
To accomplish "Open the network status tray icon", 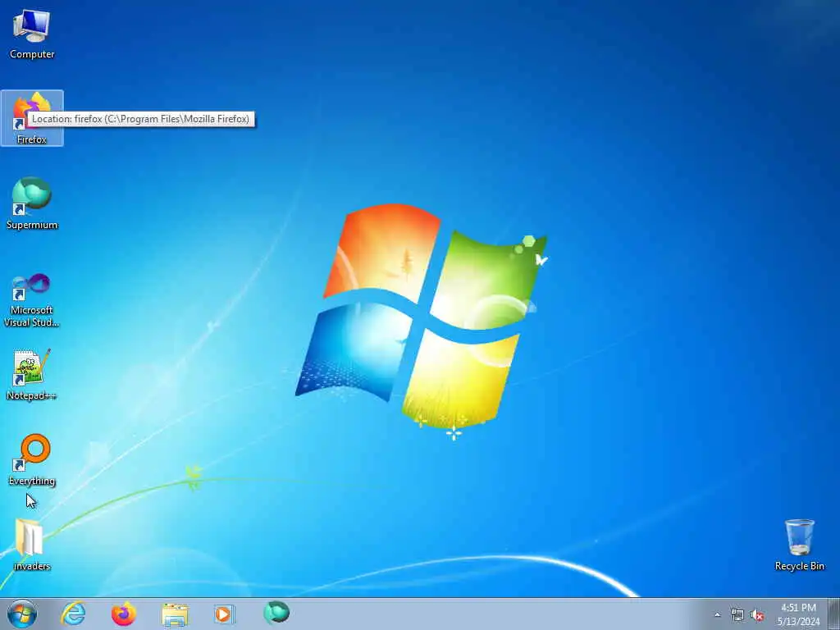I will point(737,615).
